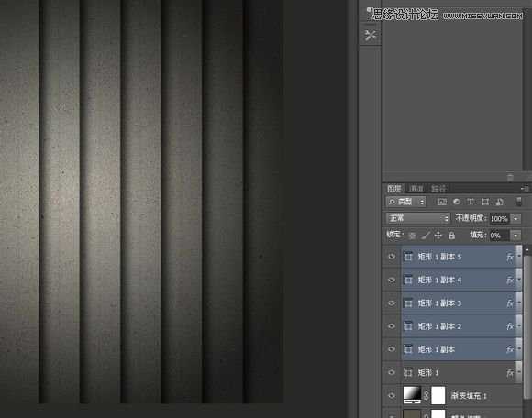Hide the 矩形 1 副本 2 layer
The width and height of the screenshot is (532, 418).
[x=392, y=326]
